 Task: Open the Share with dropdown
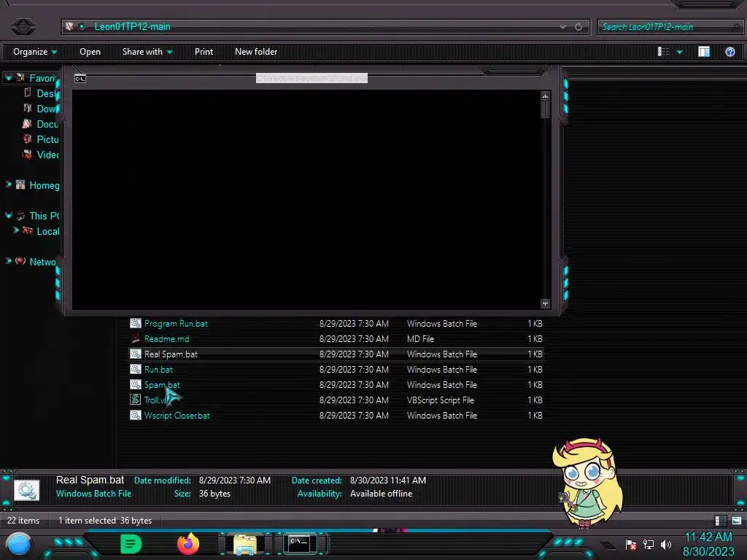[x=147, y=52]
